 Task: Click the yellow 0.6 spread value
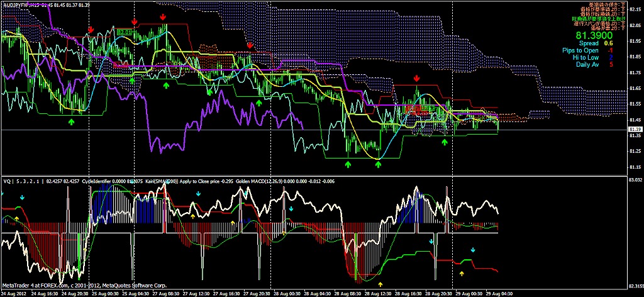pos(609,43)
